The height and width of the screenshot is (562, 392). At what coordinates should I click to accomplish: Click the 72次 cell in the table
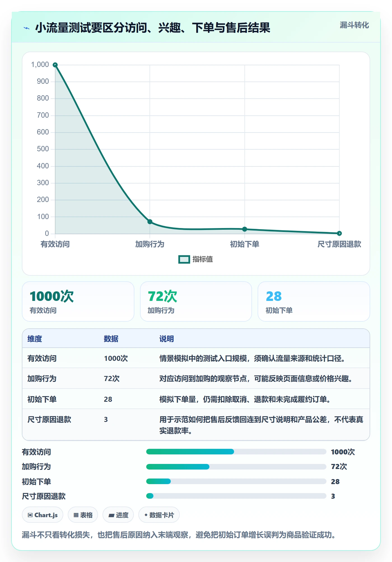pos(112,378)
